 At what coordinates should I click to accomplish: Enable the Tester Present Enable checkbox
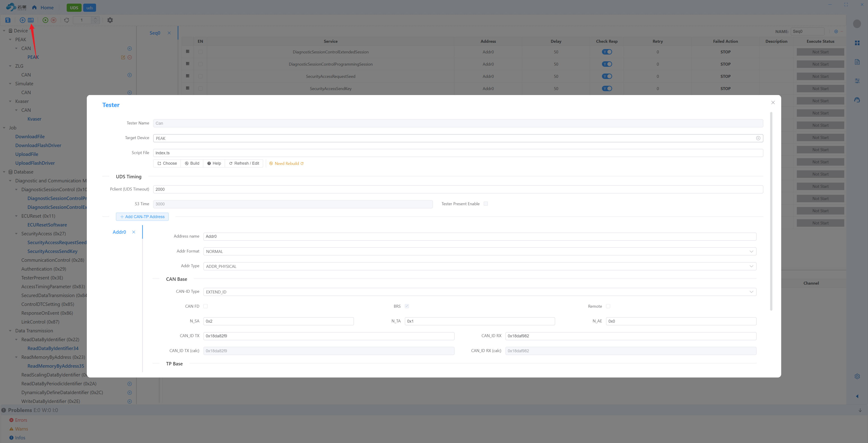(x=486, y=204)
